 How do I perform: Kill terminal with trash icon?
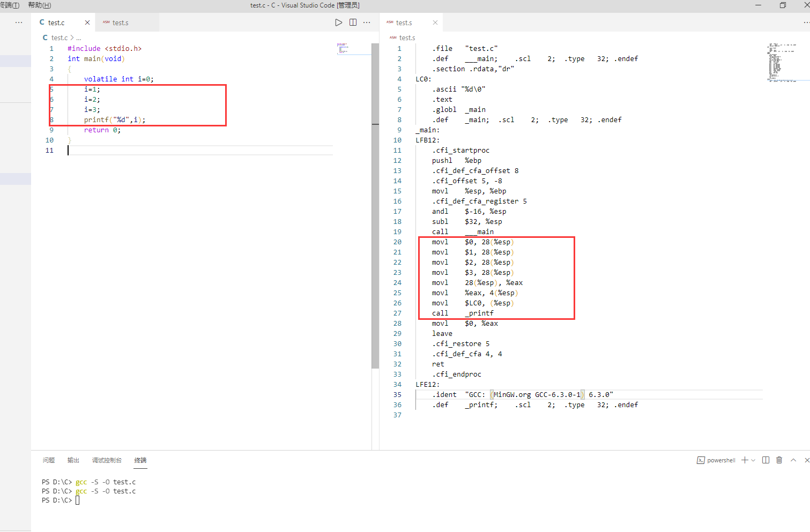779,460
